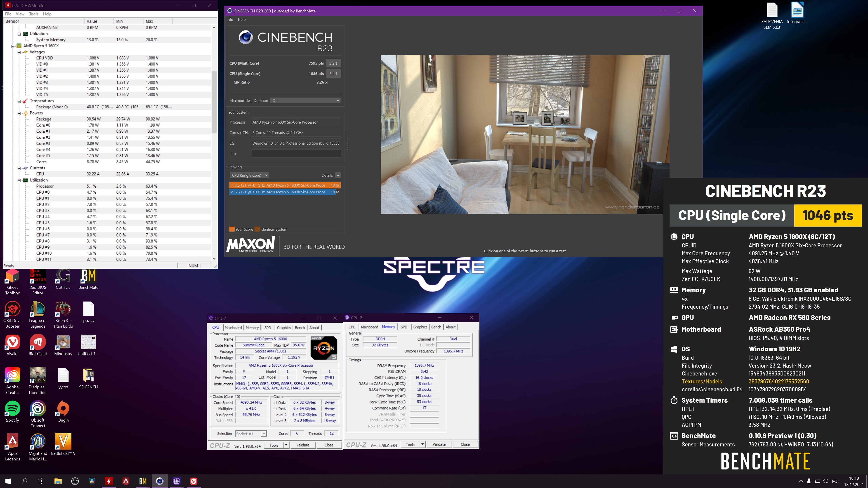Collapse AMD Ryzen 5 1600X tree node

(13, 46)
